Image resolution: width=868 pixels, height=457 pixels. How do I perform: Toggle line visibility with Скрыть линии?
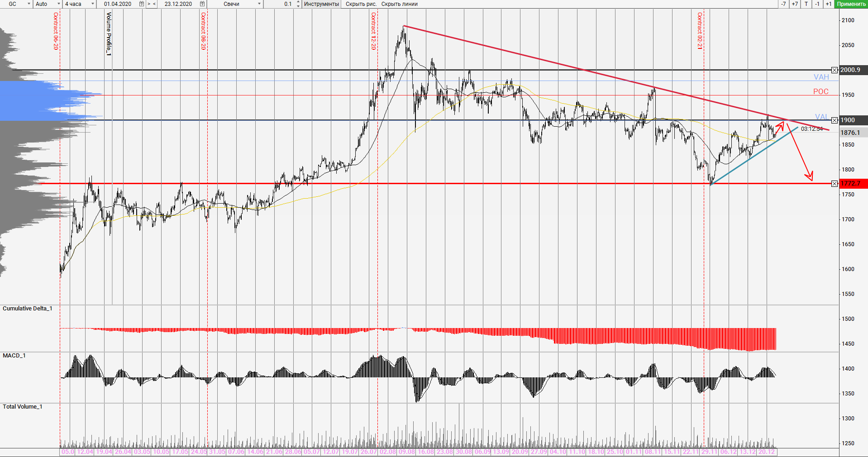[x=399, y=4]
